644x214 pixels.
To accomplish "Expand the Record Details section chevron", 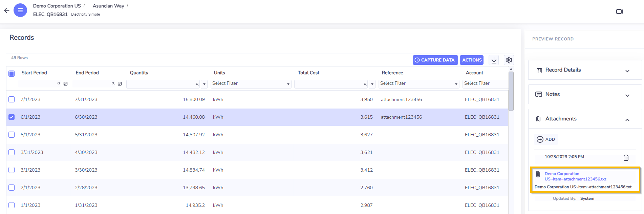I will pos(627,71).
